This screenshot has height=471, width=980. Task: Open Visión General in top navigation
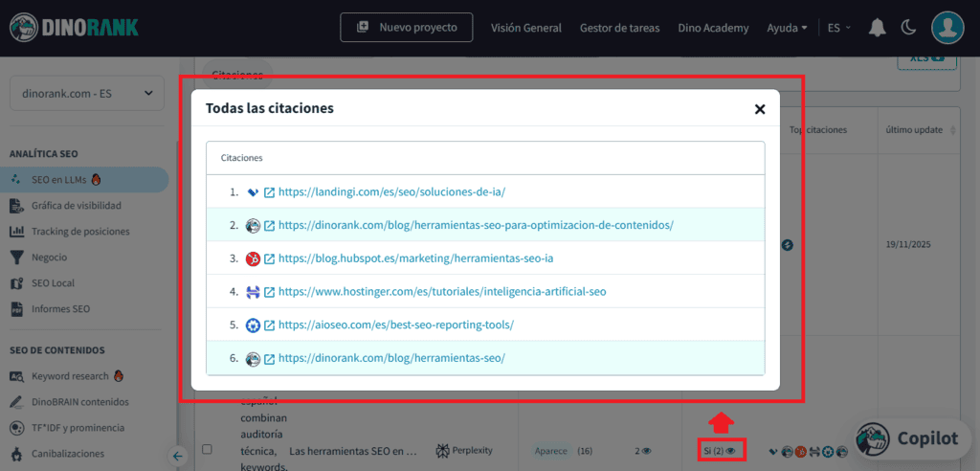(526, 28)
